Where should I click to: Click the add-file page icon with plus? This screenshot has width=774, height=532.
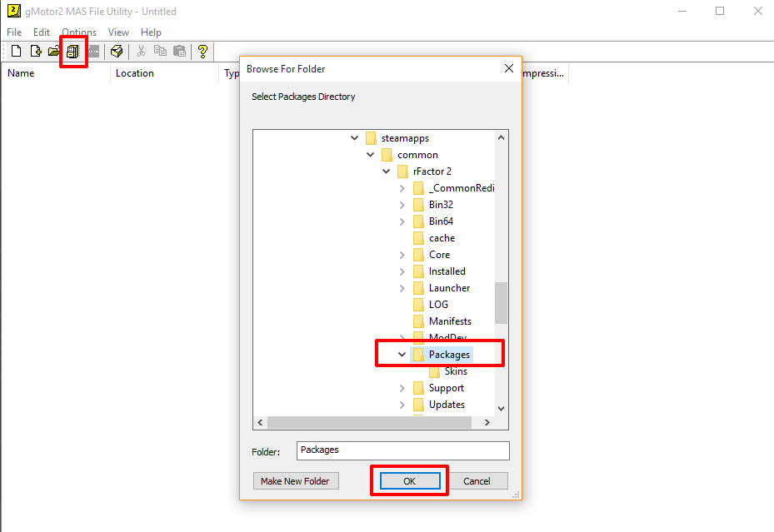(x=36, y=51)
